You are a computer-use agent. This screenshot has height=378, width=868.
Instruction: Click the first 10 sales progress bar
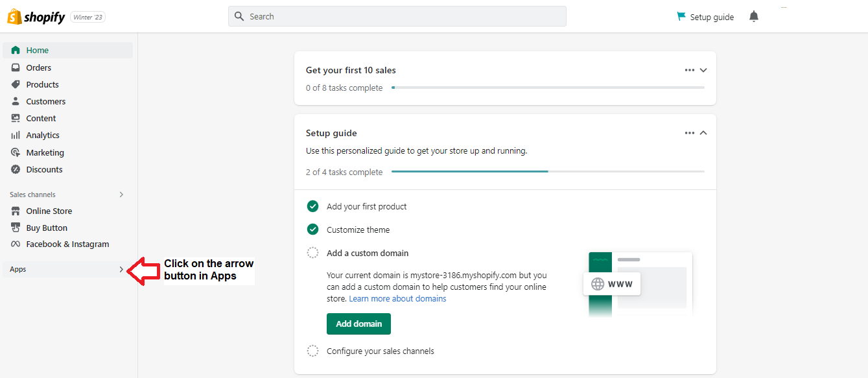548,88
